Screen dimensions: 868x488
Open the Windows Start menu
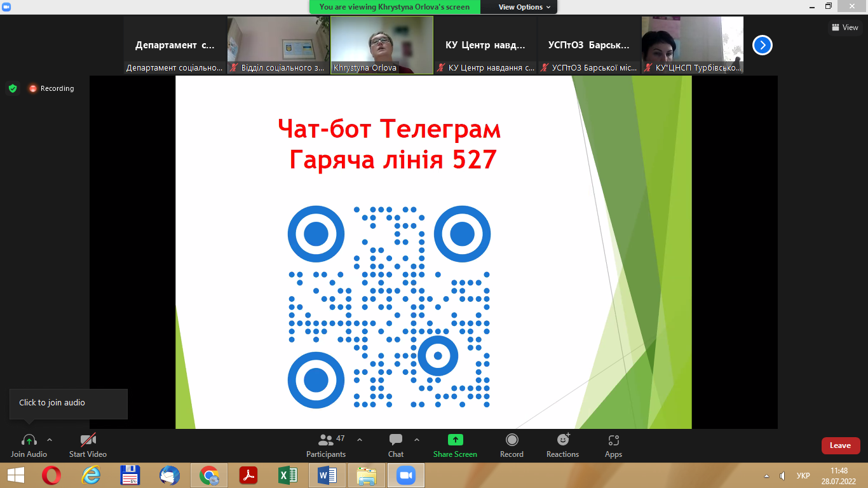pos(15,475)
